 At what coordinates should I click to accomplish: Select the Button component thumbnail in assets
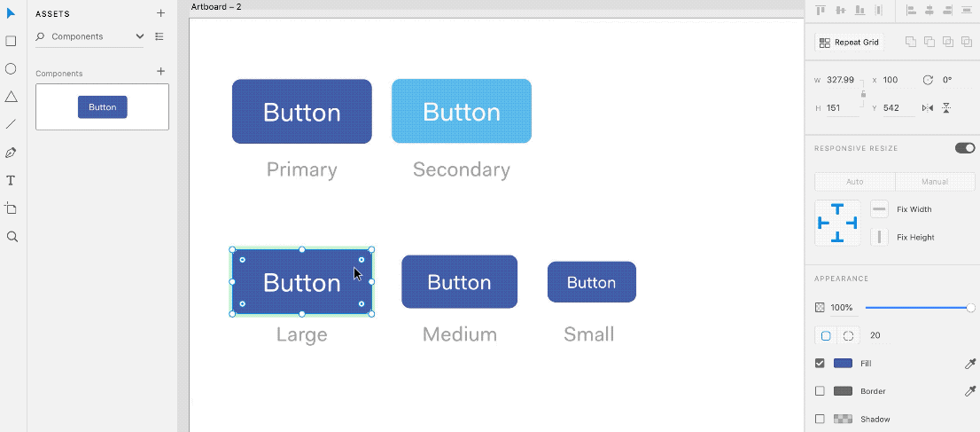[103, 107]
